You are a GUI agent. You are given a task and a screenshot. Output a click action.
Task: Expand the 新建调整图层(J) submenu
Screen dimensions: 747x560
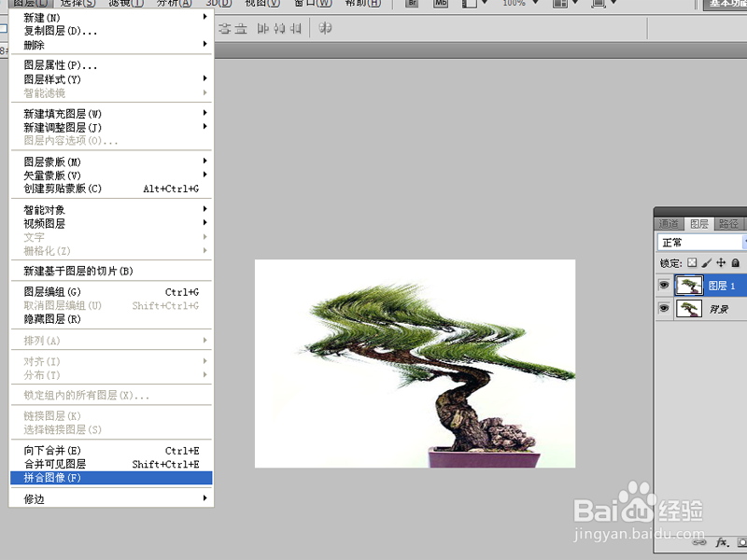click(x=111, y=127)
